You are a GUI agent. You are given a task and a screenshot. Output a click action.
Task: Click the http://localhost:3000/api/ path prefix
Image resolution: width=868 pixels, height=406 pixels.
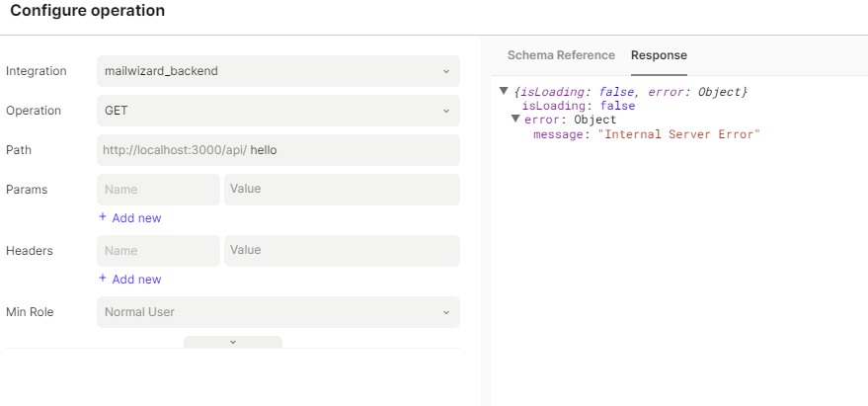(x=174, y=150)
